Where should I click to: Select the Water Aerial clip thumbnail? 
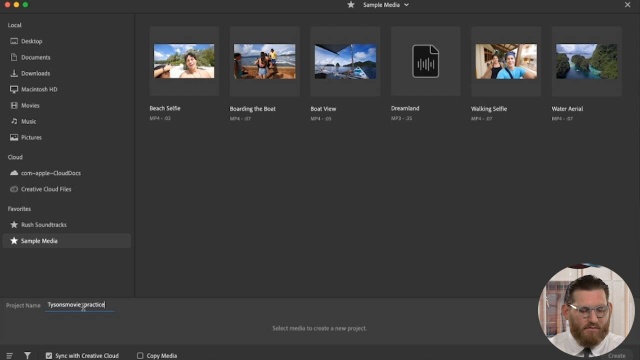pyautogui.click(x=587, y=61)
